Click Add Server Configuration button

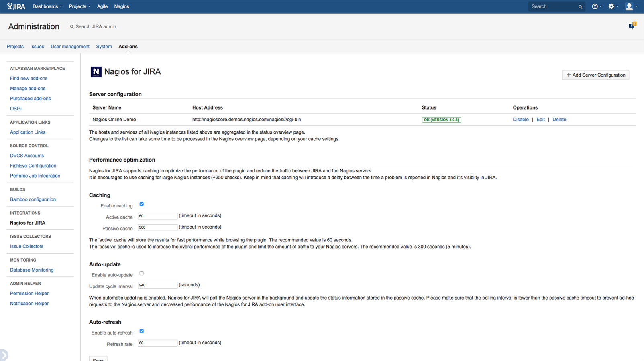tap(595, 75)
